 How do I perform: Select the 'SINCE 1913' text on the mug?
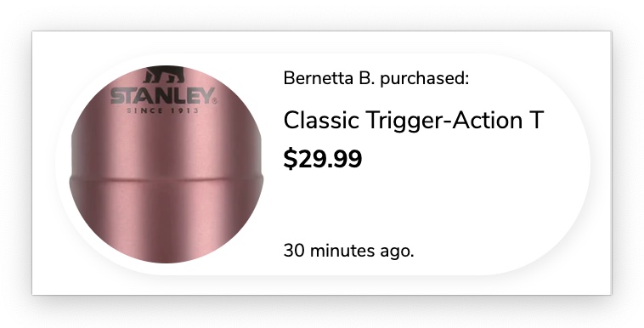click(162, 110)
